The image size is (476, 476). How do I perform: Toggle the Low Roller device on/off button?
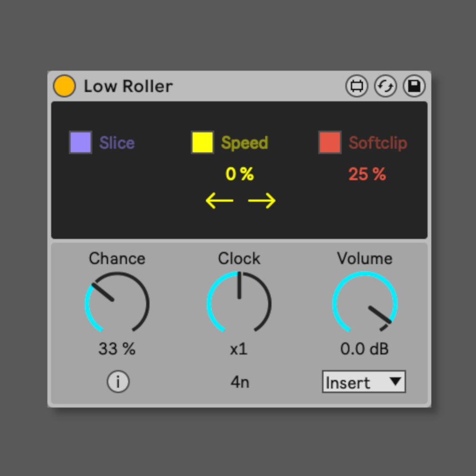point(64,86)
